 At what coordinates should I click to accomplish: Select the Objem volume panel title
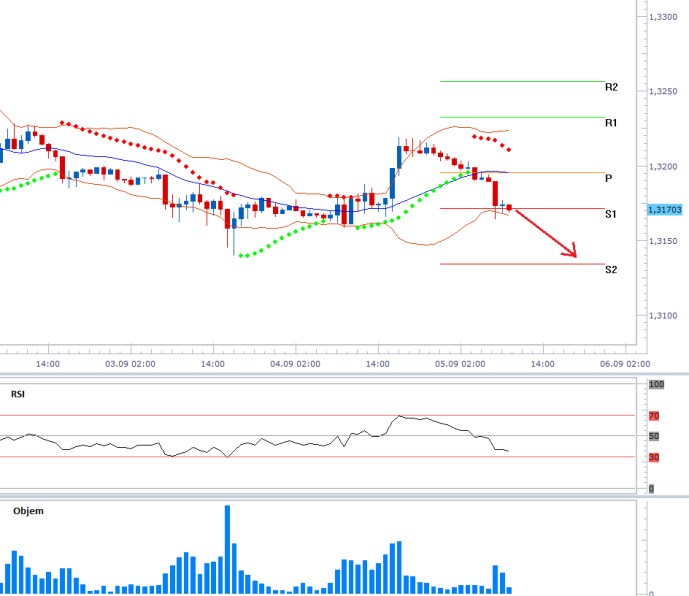pos(28,511)
